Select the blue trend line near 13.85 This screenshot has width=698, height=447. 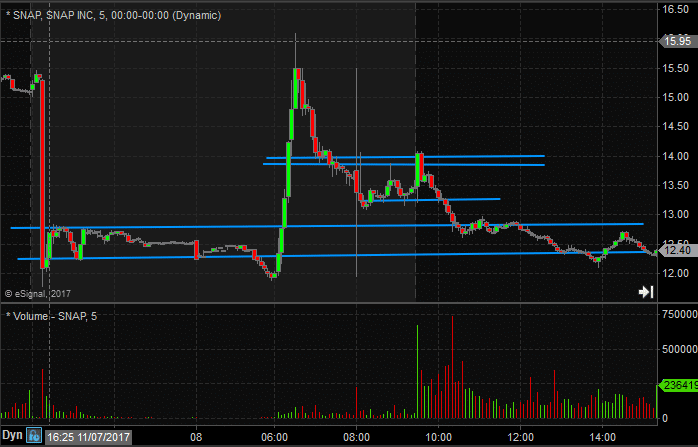pos(404,164)
